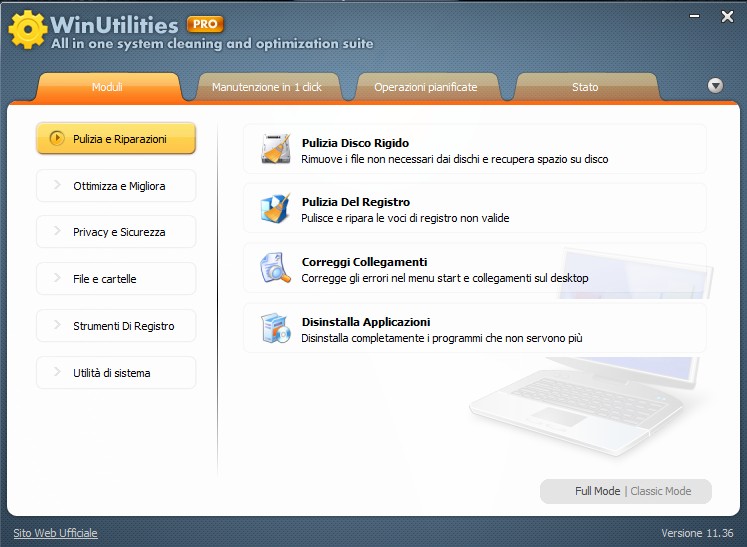Select the Pulizia e Riparazioni category
747x547 pixels.
tap(116, 139)
